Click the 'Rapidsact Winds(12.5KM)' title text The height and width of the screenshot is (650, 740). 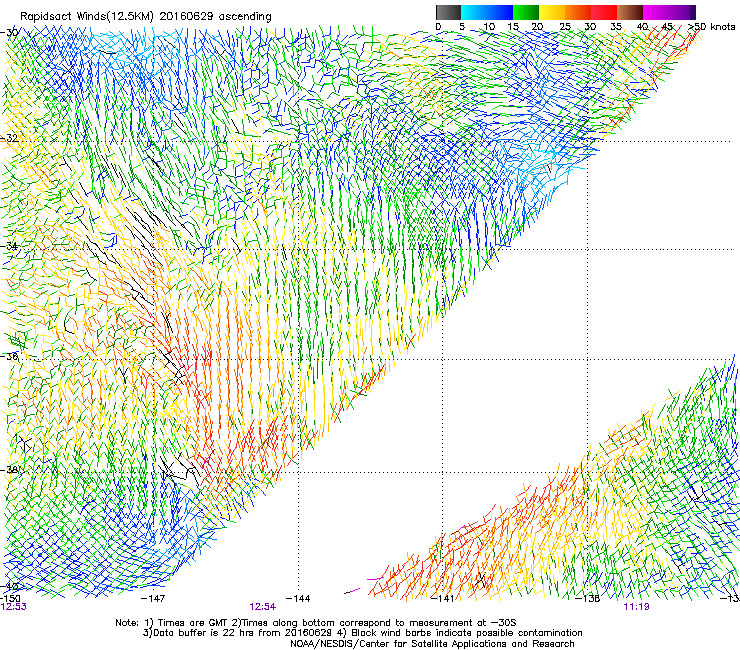point(87,17)
